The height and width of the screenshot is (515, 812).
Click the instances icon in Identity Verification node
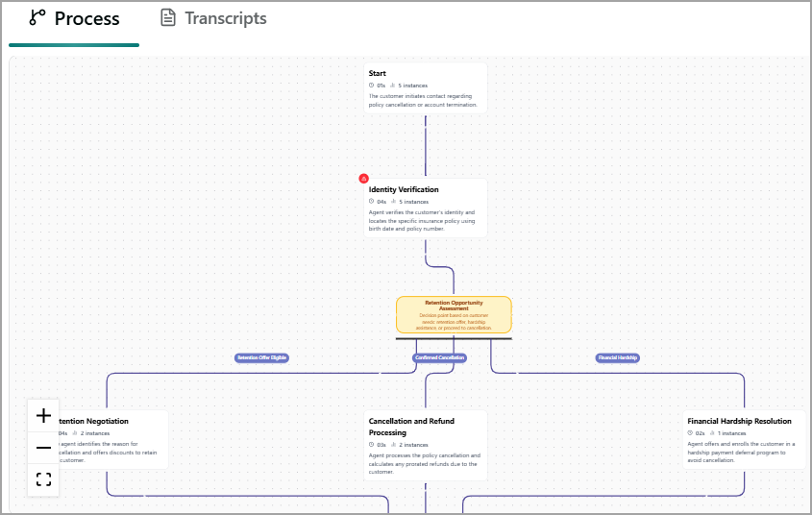click(394, 202)
